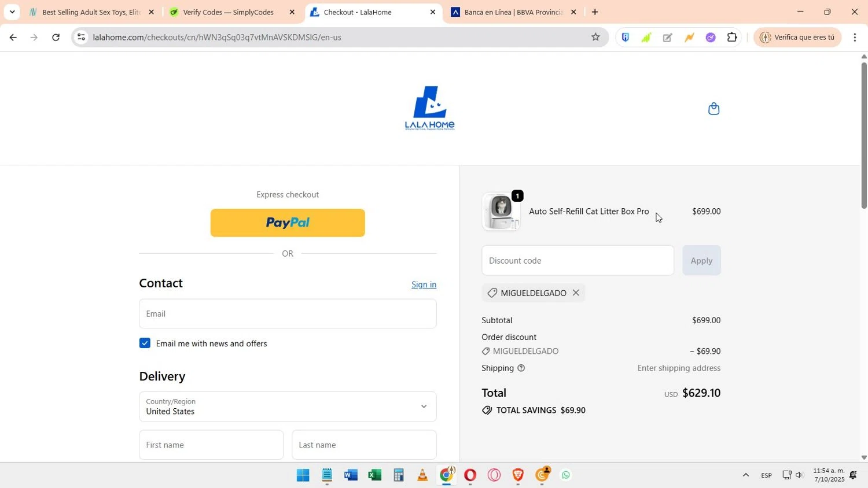Open VLC media player from taskbar
This screenshot has width=868, height=488.
(x=422, y=475)
